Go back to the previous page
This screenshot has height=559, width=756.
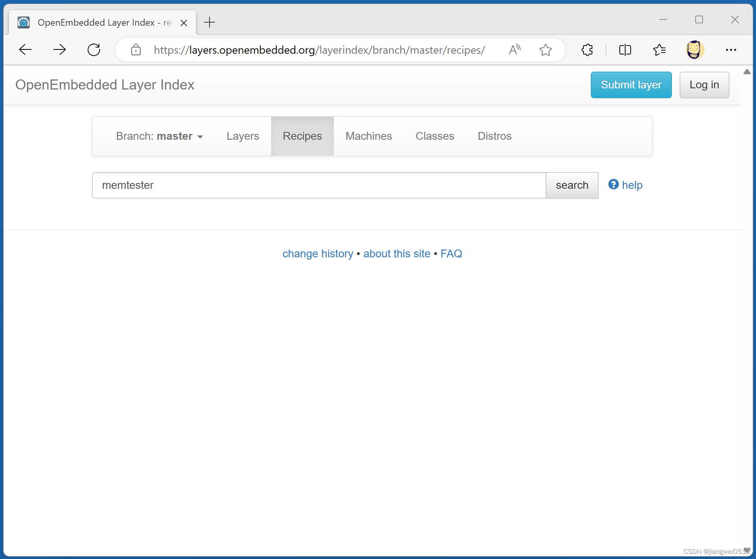25,50
